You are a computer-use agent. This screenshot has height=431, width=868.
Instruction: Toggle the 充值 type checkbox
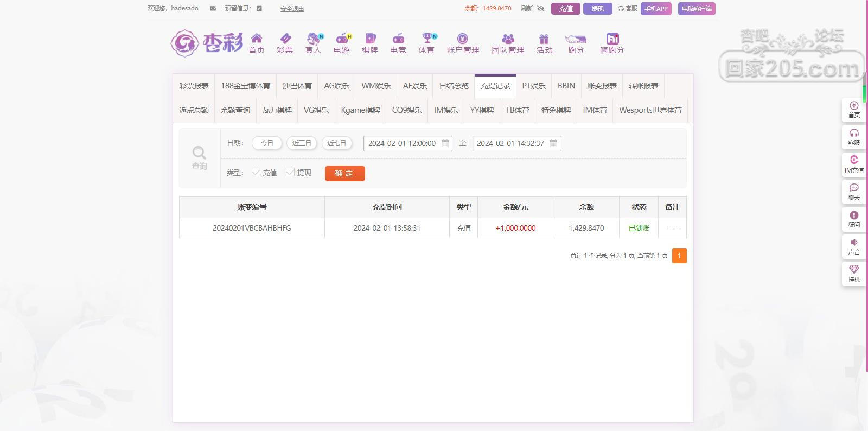256,172
